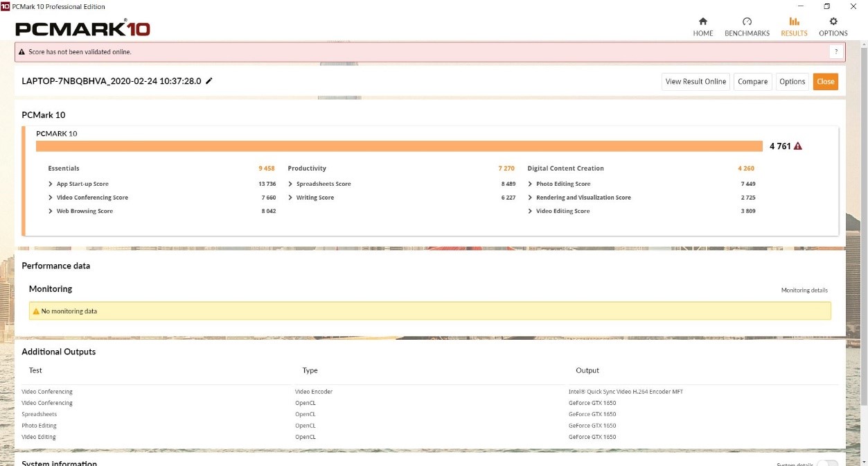Screen dimensions: 868x466
Task: Expand the Video Editing Score chevron
Action: click(x=530, y=211)
